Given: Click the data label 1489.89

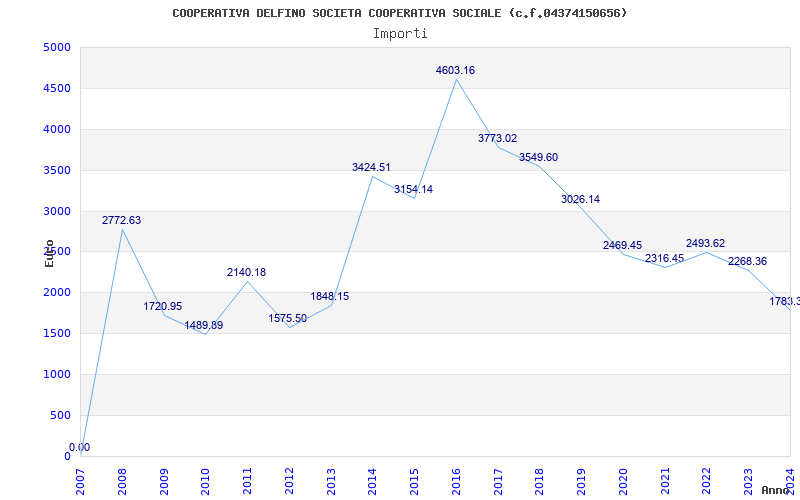Looking at the screenshot, I should (204, 326).
